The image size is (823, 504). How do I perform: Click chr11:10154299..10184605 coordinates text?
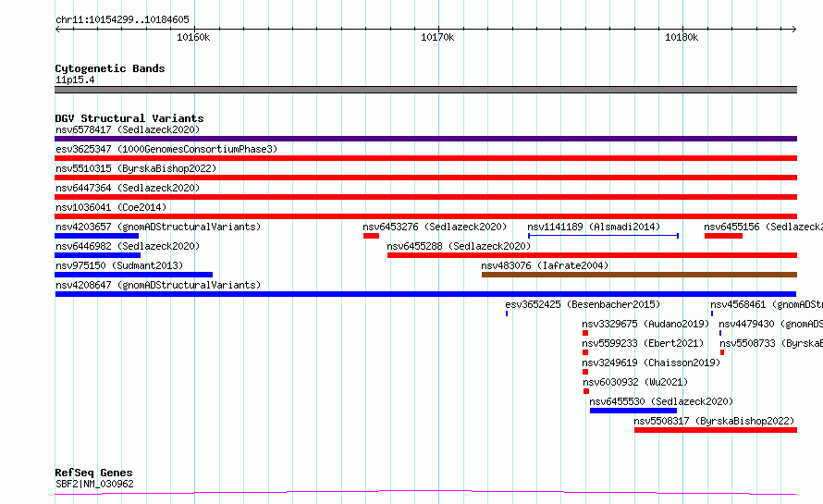pyautogui.click(x=122, y=19)
